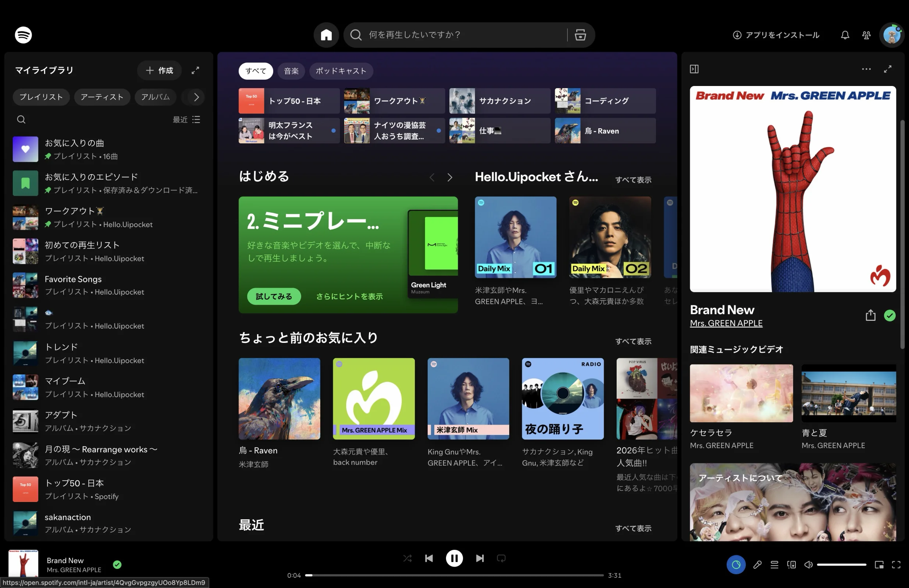Screen dimensions: 909x588
Task: Open the play queue
Action: pyautogui.click(x=774, y=564)
